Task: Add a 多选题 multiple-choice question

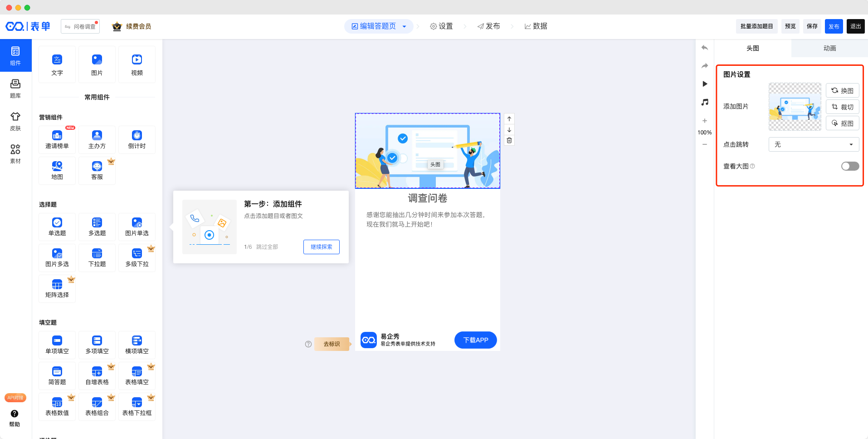Action: click(97, 227)
